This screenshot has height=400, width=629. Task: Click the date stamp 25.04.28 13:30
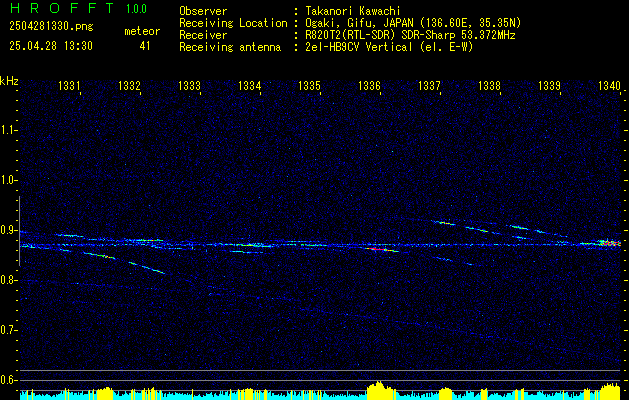[51, 46]
